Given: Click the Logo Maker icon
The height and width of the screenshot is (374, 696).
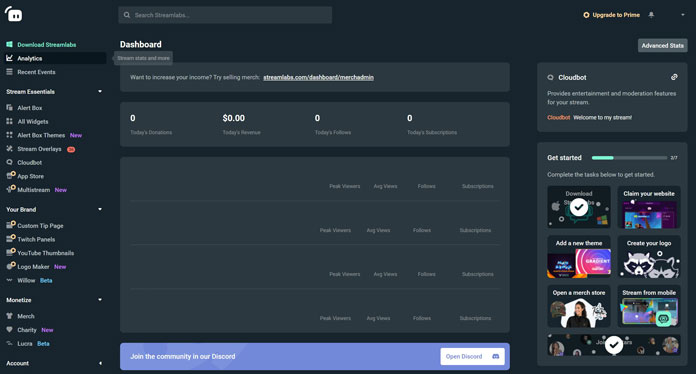Looking at the screenshot, I should tap(11, 266).
